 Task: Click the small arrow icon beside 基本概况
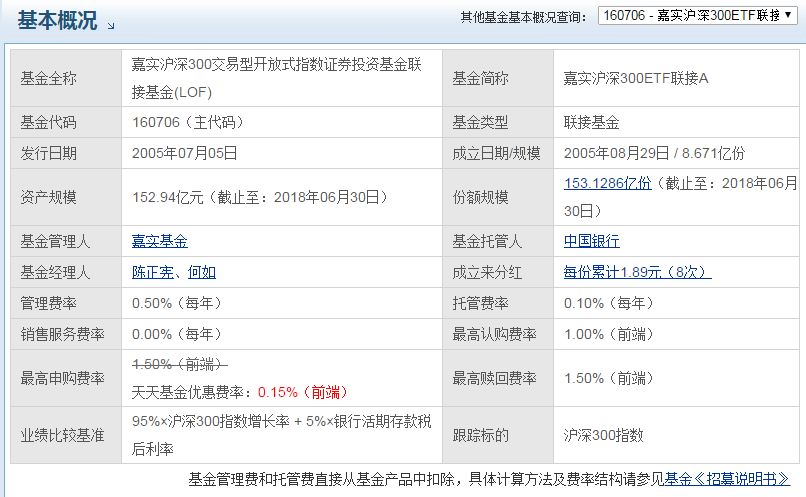(x=111, y=25)
